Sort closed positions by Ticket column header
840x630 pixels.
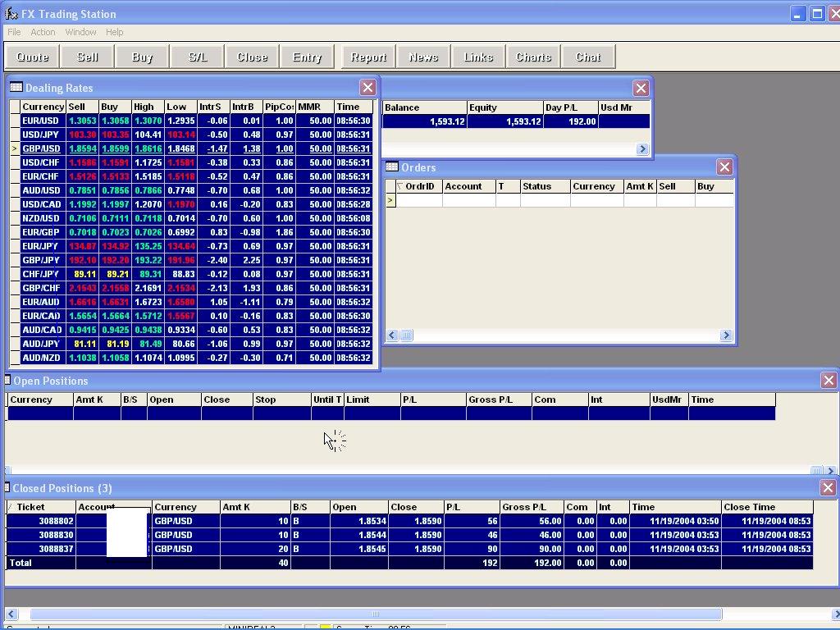point(41,507)
